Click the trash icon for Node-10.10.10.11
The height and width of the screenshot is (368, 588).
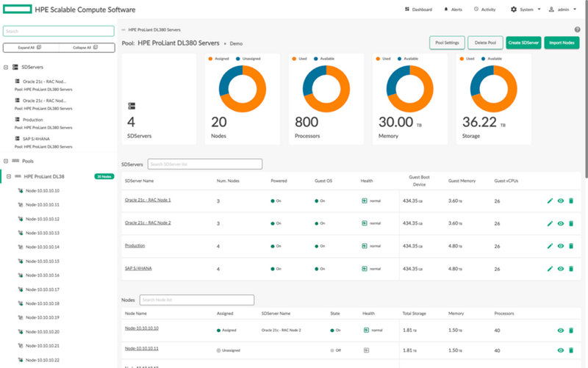[571, 350]
